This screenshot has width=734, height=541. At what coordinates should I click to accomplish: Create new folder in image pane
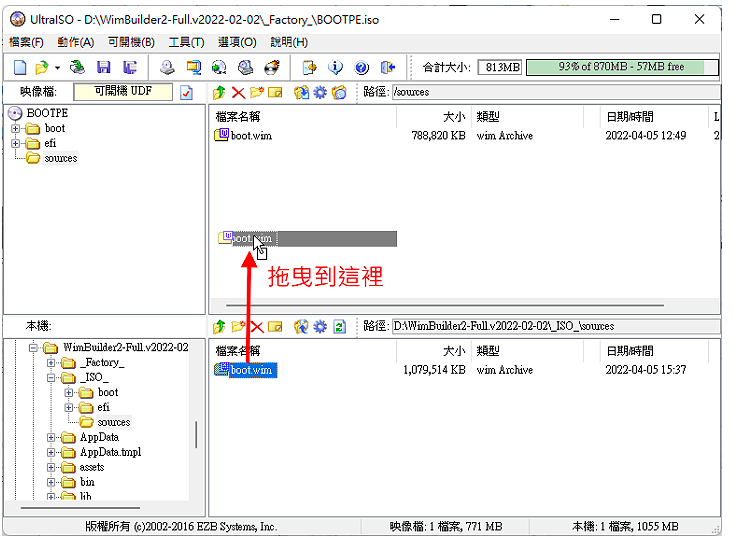point(257,92)
